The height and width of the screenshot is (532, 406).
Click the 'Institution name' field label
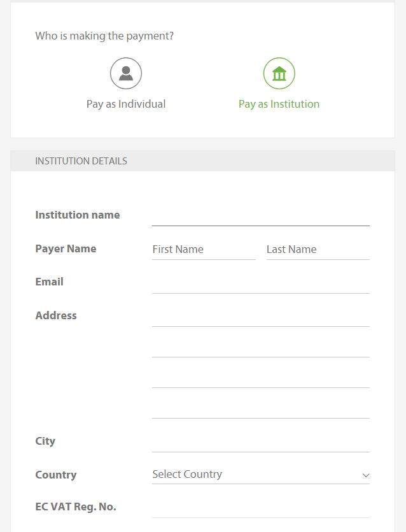pos(78,215)
